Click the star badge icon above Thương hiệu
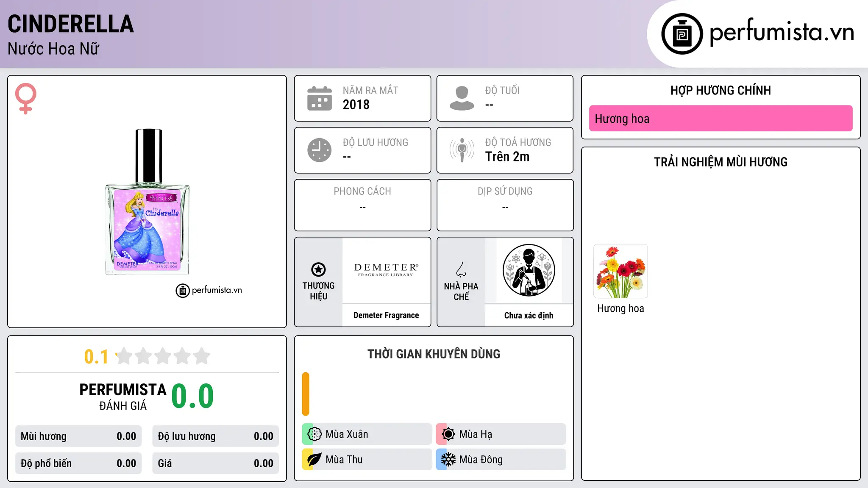This screenshot has width=868, height=488. click(318, 269)
